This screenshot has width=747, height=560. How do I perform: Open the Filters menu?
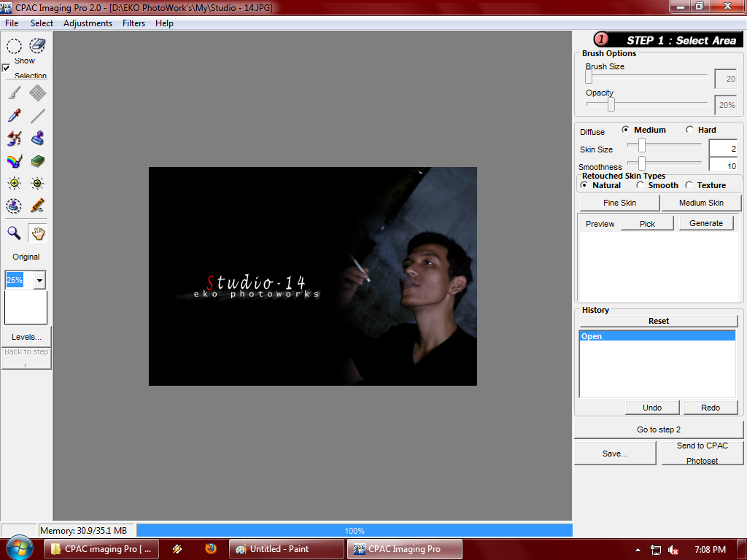pyautogui.click(x=133, y=23)
